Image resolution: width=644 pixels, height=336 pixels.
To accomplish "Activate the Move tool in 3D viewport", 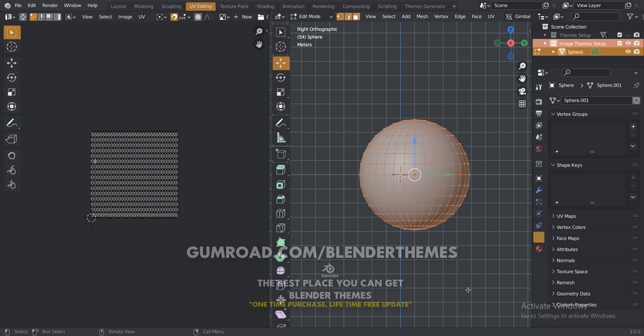I will click(x=281, y=63).
